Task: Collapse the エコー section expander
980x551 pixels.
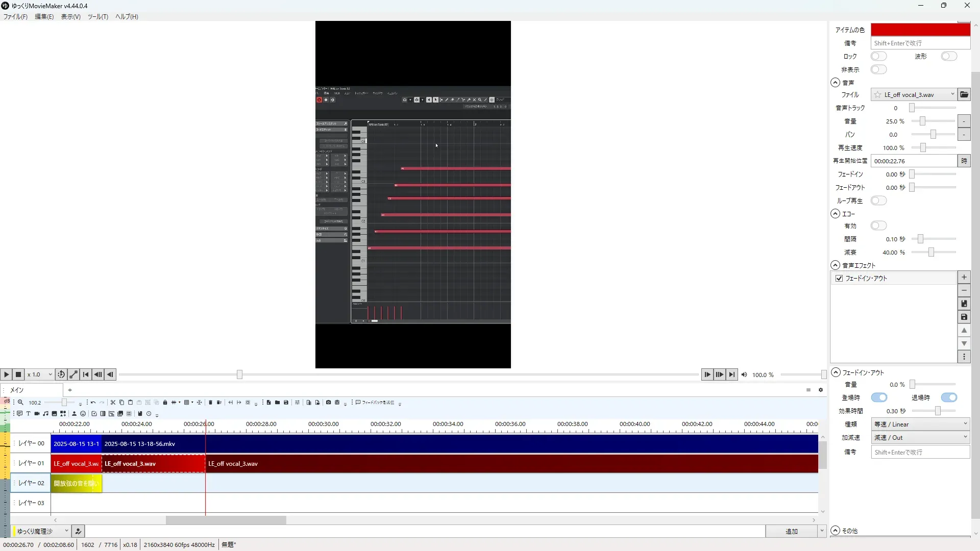Action: pyautogui.click(x=835, y=214)
